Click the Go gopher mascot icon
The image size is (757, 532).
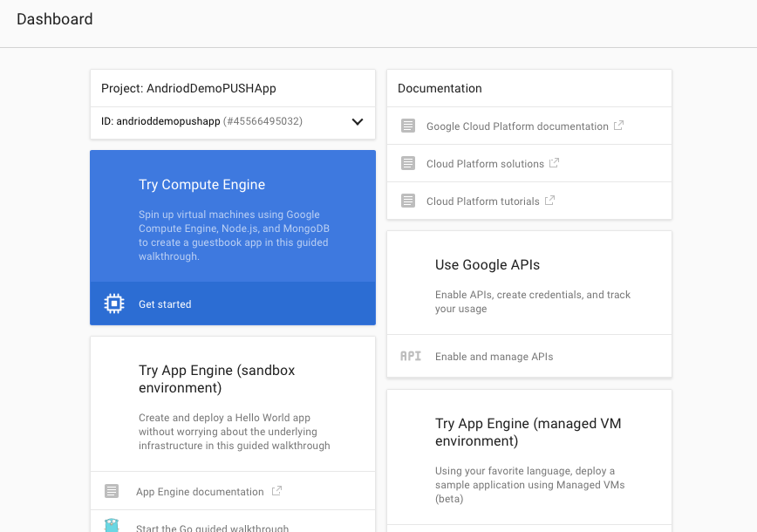111,526
